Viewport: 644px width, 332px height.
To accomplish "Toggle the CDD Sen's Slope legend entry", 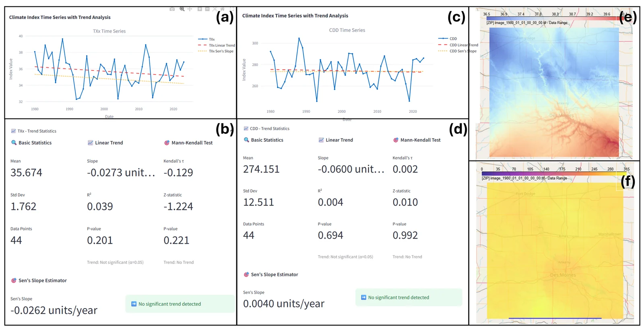I will 457,51.
